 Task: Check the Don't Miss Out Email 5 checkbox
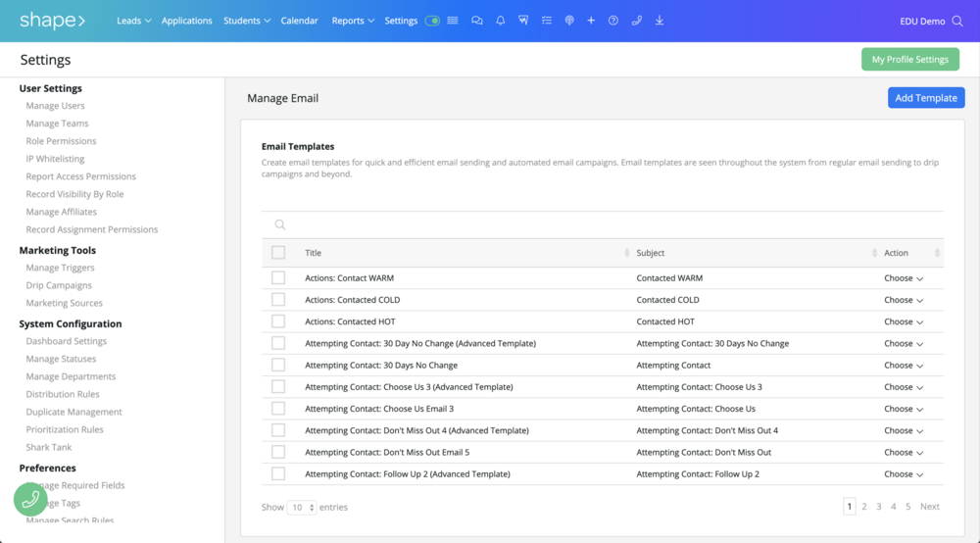[x=278, y=452]
